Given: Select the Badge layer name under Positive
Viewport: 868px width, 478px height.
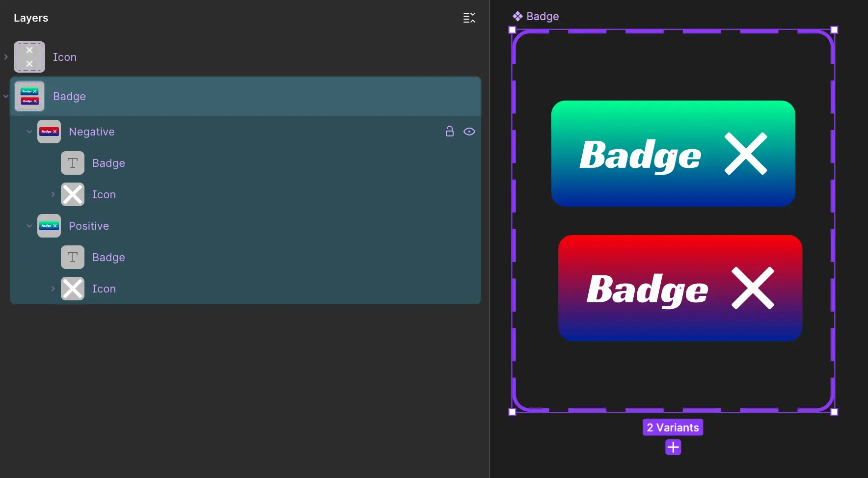Looking at the screenshot, I should (x=108, y=257).
